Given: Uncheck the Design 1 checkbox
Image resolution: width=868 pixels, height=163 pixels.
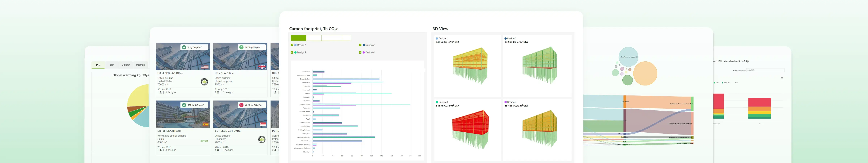Looking at the screenshot, I should click(x=292, y=45).
